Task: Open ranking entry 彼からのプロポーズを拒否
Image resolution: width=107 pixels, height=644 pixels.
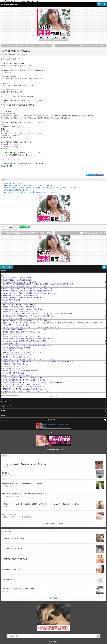Action: pos(11,300)
